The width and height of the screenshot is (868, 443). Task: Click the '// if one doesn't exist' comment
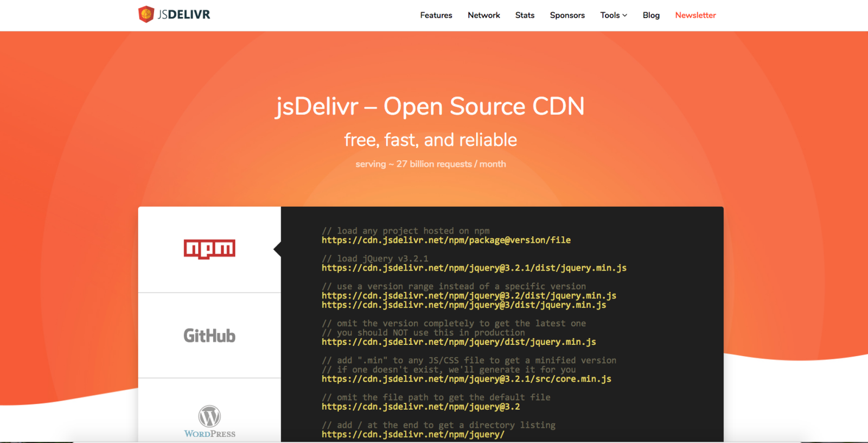(449, 370)
